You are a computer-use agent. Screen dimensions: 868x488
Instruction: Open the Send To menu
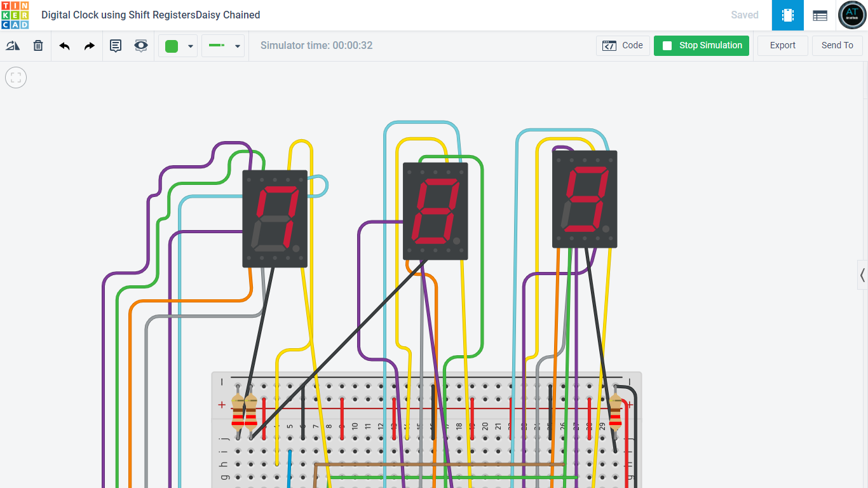pyautogui.click(x=837, y=46)
